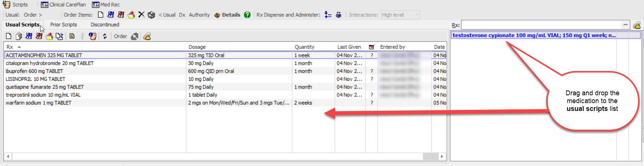Click the green question mark help icon

tap(247, 15)
